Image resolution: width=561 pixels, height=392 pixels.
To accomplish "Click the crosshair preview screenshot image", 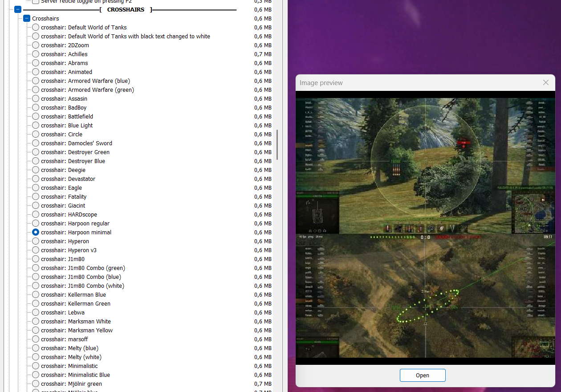I will [425, 228].
